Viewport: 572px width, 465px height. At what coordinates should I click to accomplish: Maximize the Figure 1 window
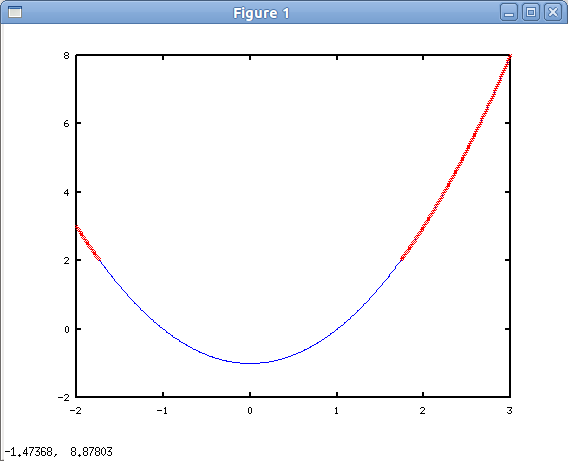(x=531, y=13)
